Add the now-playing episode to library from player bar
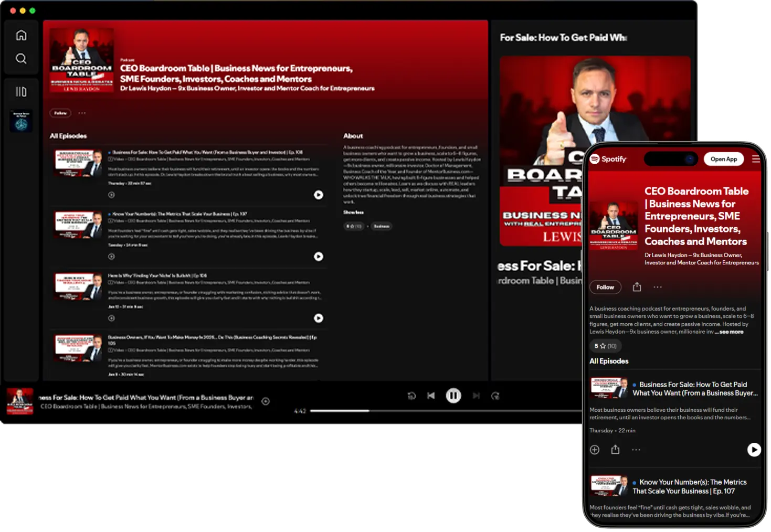Screen dimensions: 771x532 point(266,401)
